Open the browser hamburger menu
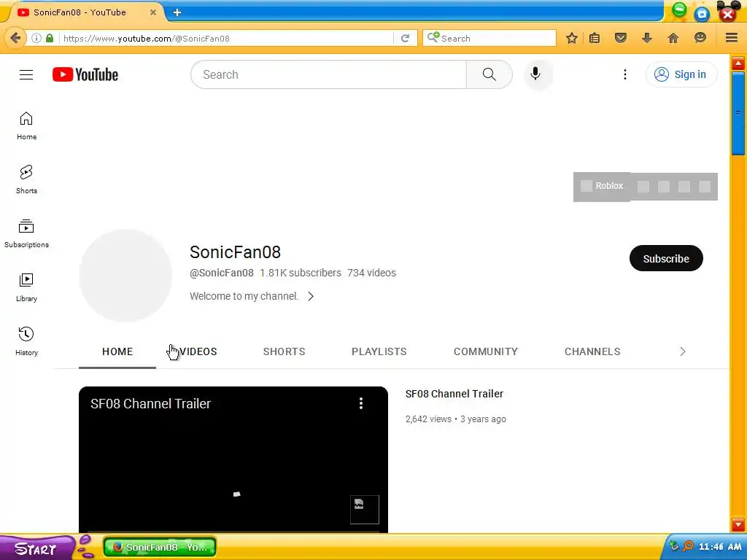The width and height of the screenshot is (747, 560). pyautogui.click(x=732, y=38)
